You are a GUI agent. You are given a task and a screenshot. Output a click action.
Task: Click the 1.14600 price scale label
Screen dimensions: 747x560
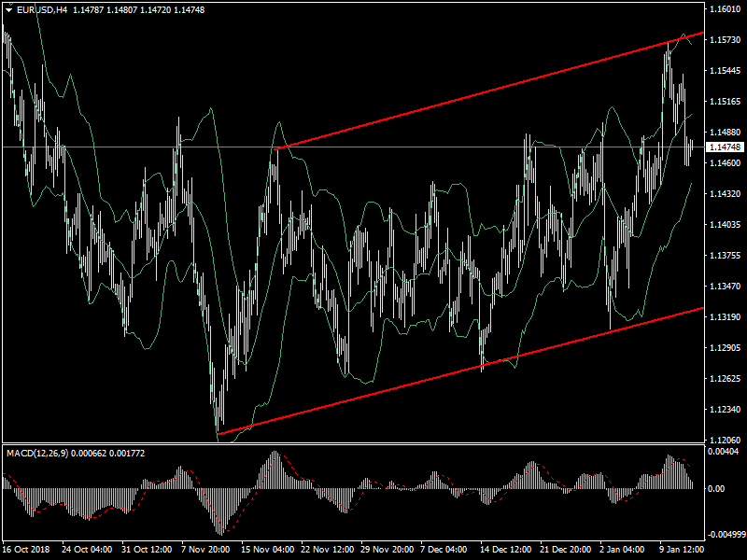pos(725,163)
